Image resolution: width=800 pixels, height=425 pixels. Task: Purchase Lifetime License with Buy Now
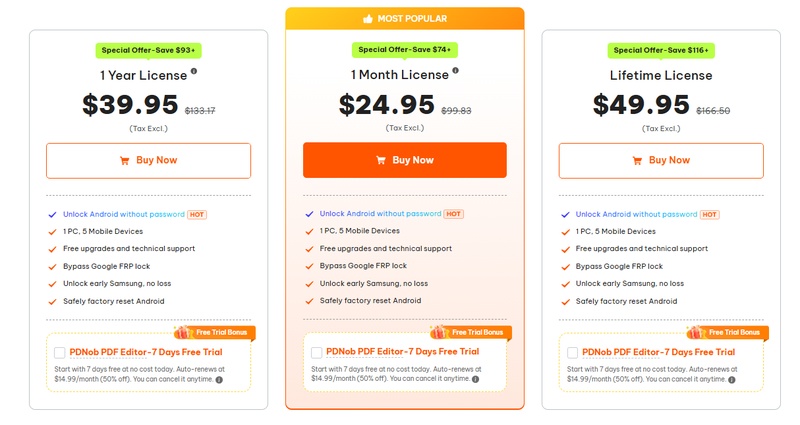click(x=661, y=160)
